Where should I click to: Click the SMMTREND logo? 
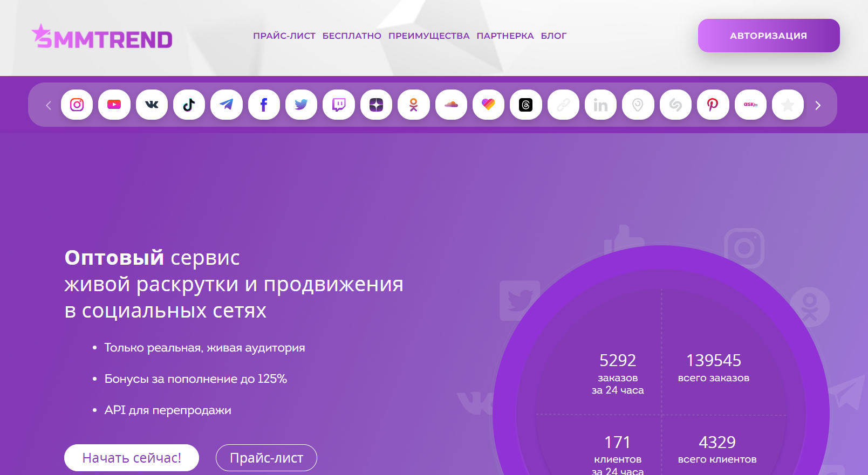102,37
